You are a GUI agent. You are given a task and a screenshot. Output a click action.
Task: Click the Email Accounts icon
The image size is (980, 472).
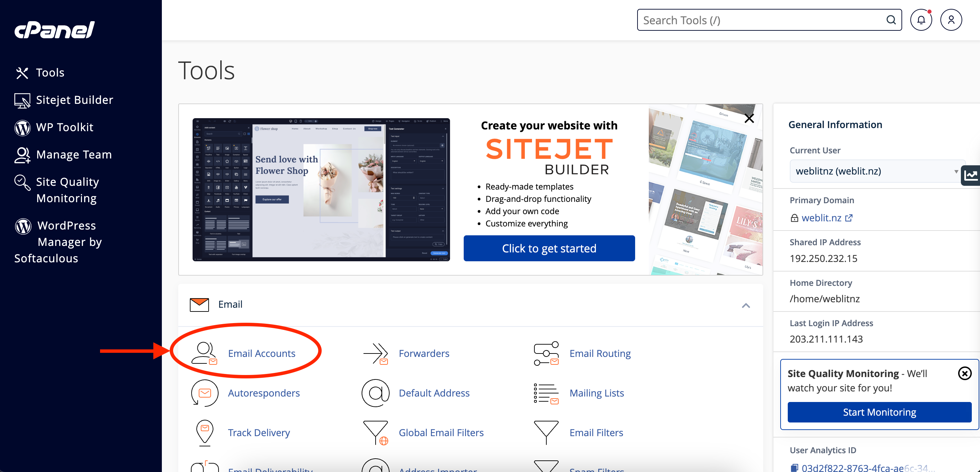click(204, 353)
